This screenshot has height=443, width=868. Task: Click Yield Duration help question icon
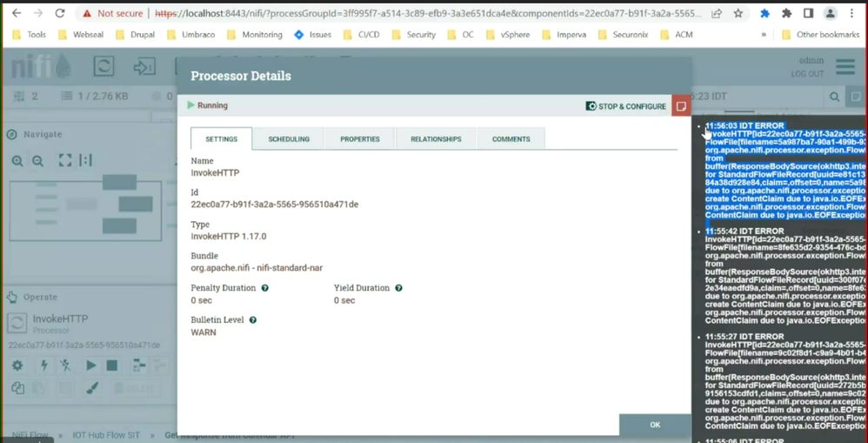[398, 288]
